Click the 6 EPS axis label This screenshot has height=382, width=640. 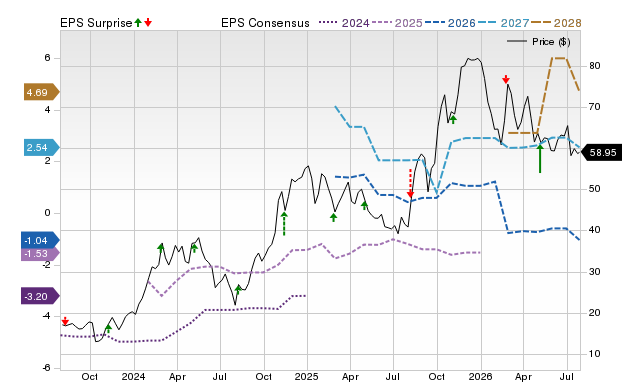click(47, 58)
